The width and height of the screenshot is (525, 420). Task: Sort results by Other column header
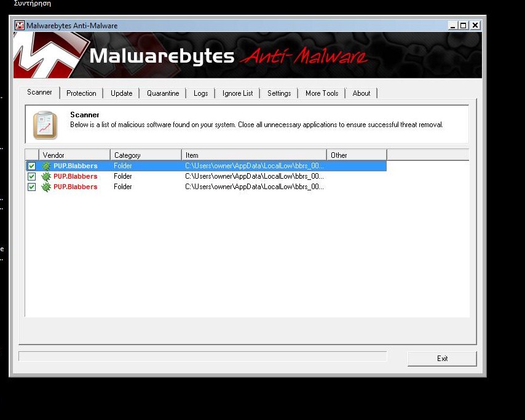[357, 155]
